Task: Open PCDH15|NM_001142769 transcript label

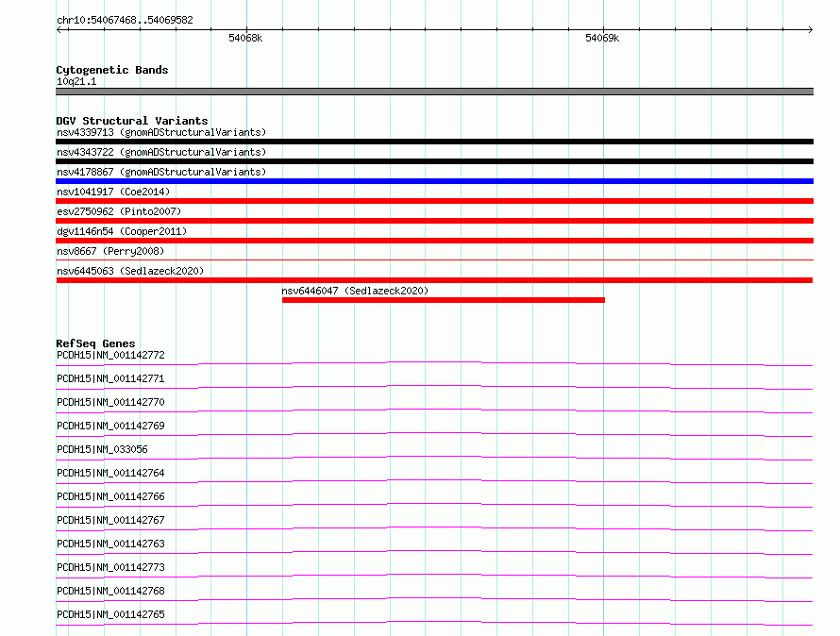Action: click(x=110, y=426)
